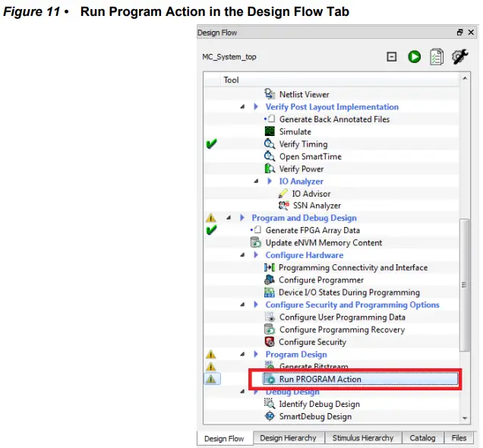Click the wrench settings icon in header
Image resolution: width=483 pixels, height=448 pixels.
click(459, 57)
